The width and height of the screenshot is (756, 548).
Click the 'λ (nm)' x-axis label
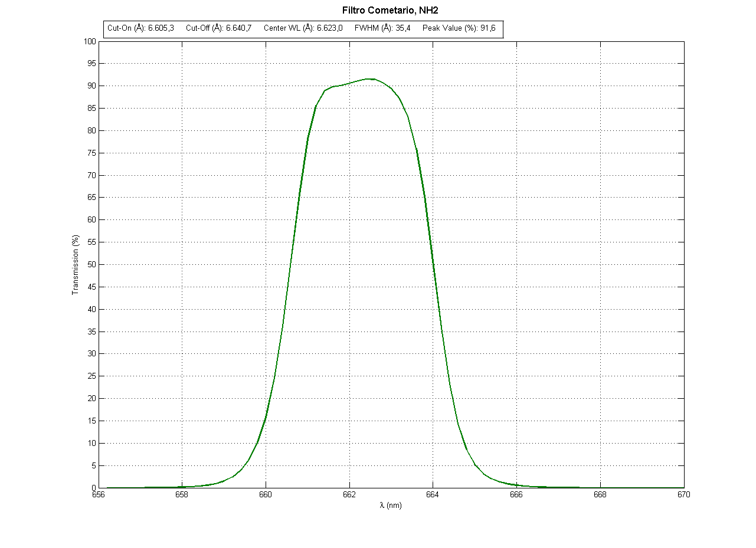[x=391, y=506]
